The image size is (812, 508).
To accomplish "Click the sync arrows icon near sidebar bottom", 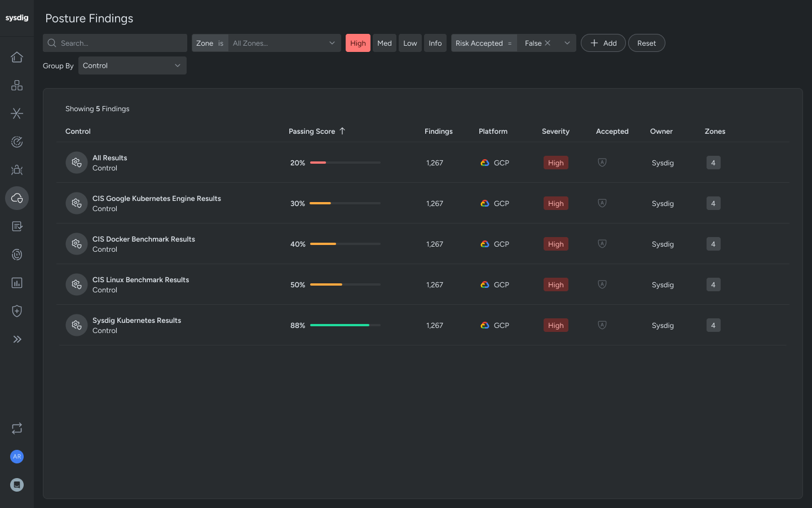I will [17, 428].
